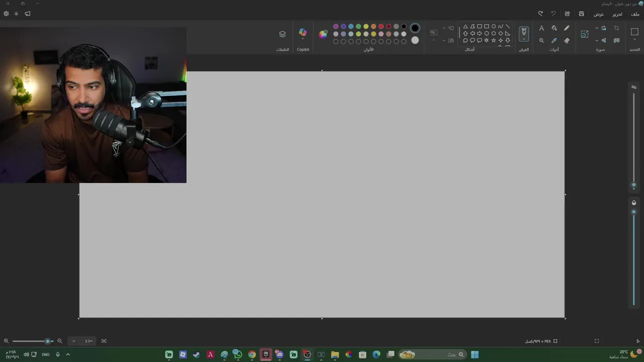Select primary Color 1 black circle
Image resolution: width=644 pixels, height=362 pixels.
(415, 28)
